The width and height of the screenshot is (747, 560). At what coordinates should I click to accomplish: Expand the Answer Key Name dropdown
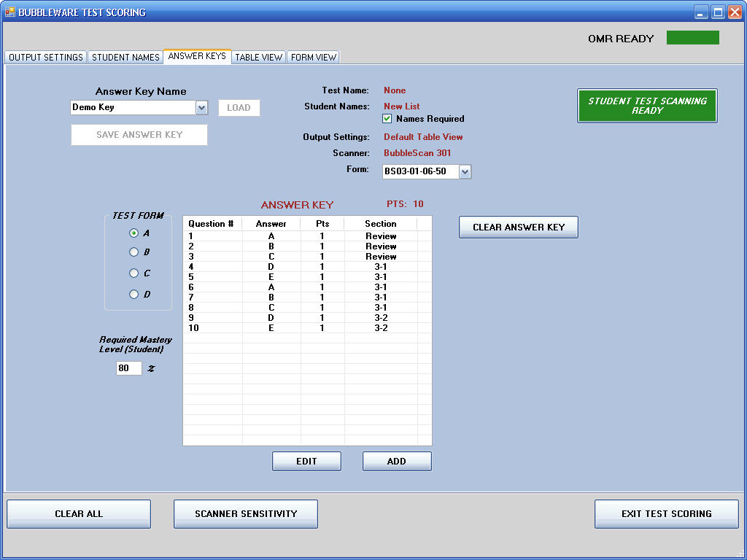click(x=201, y=108)
